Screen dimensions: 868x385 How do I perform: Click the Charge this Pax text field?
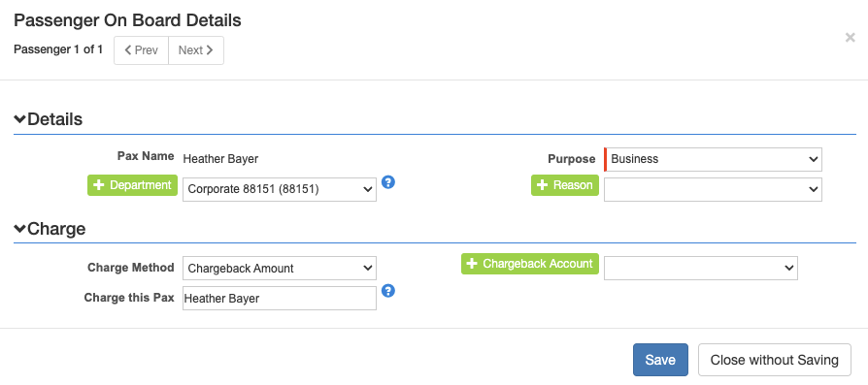click(280, 298)
